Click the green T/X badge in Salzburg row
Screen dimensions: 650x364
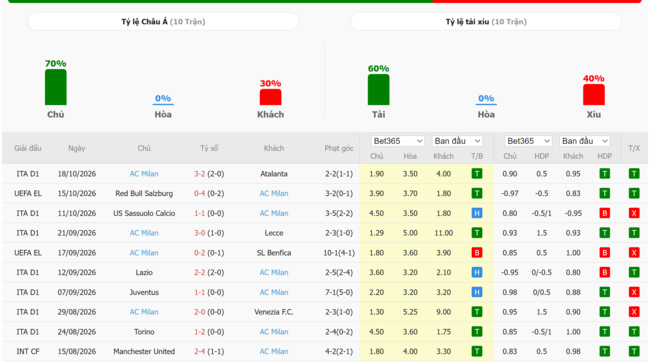point(634,193)
